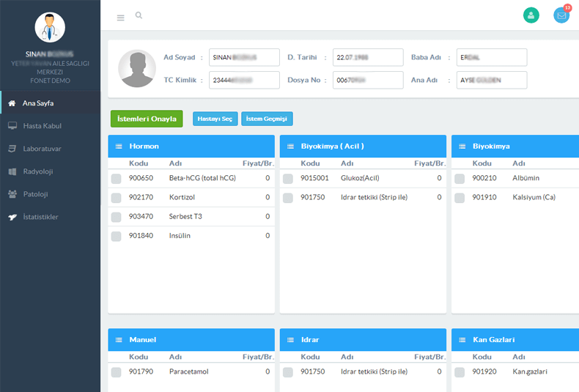Click the Hastayı Seç button

[x=215, y=119]
